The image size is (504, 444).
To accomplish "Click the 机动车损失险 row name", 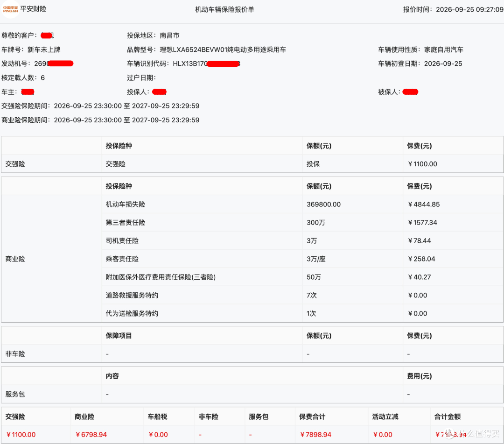I will (x=126, y=204).
